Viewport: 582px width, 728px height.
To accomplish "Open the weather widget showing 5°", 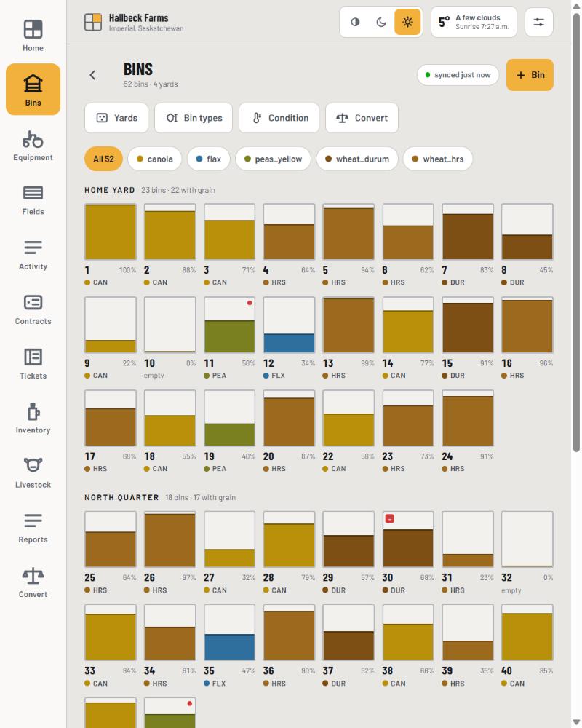I will coord(474,22).
